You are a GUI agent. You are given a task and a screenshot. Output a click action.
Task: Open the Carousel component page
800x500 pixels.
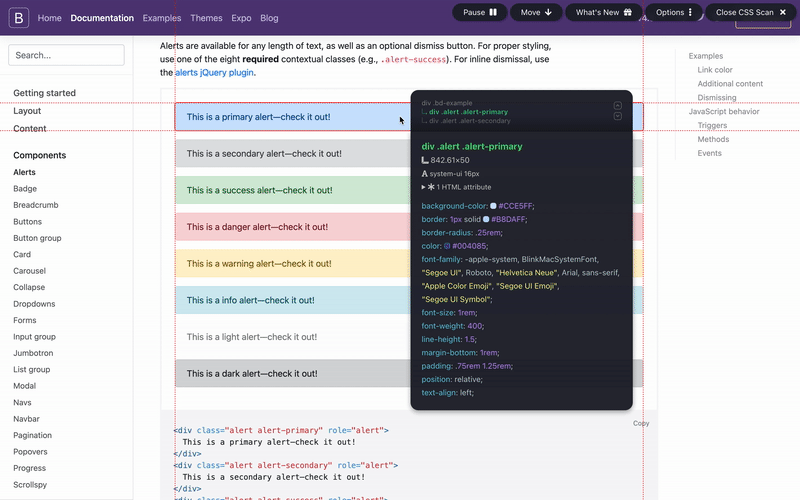[x=30, y=271]
